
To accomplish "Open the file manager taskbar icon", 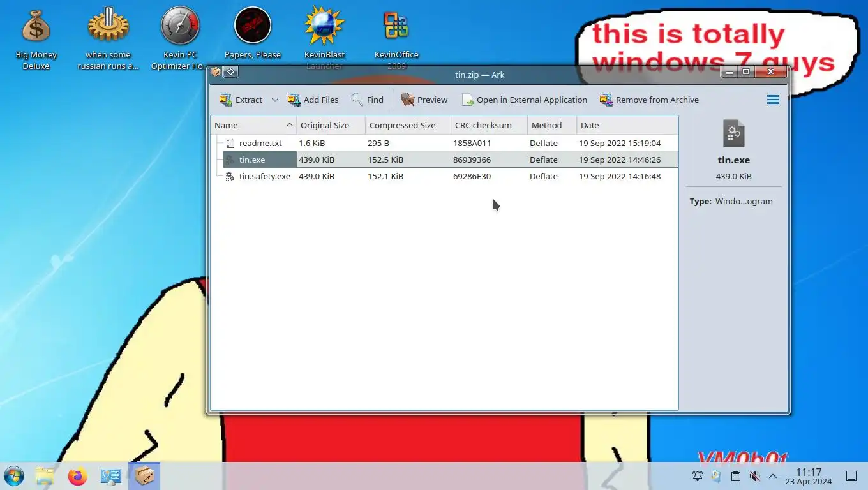I will coord(45,476).
